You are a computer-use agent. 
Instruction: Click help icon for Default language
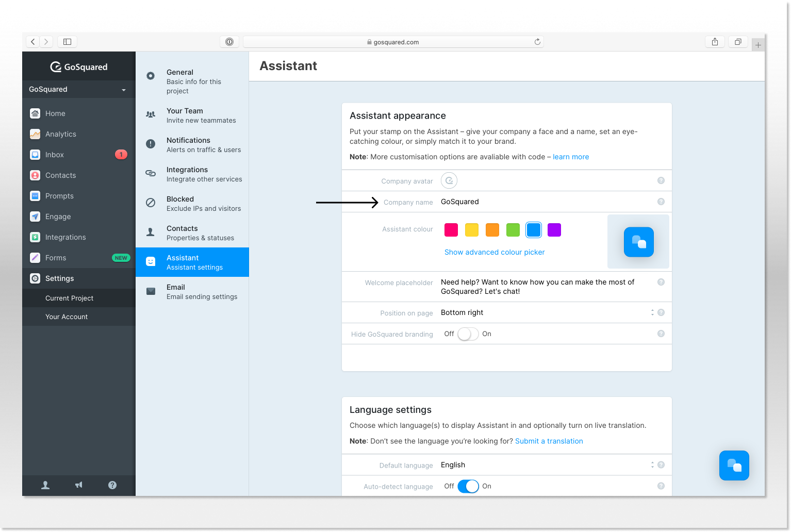pos(661,465)
